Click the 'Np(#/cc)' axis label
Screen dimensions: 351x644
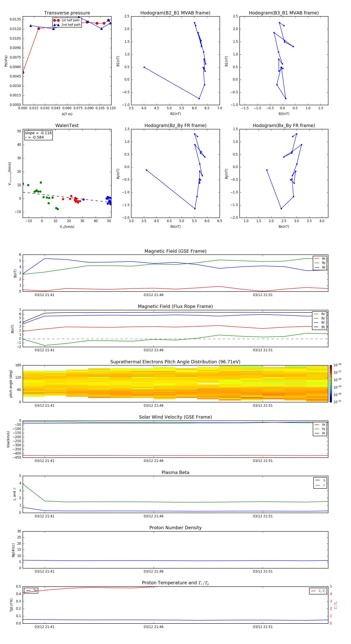(13, 550)
